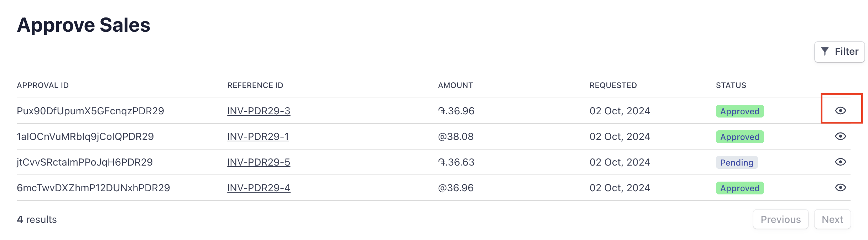Click the Amount column header
Screen dimensions: 868x240
click(x=455, y=85)
